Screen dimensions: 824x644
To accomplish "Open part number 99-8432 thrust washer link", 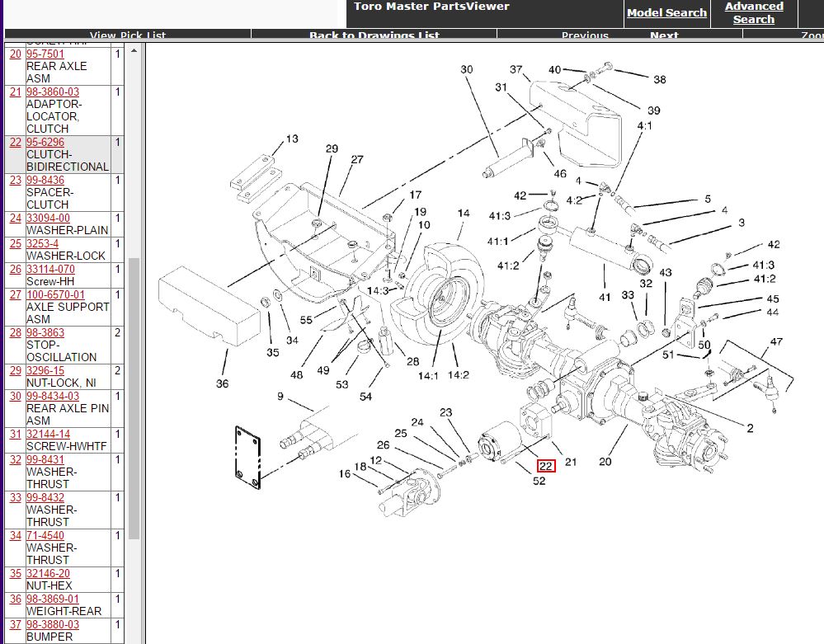I will (45, 497).
